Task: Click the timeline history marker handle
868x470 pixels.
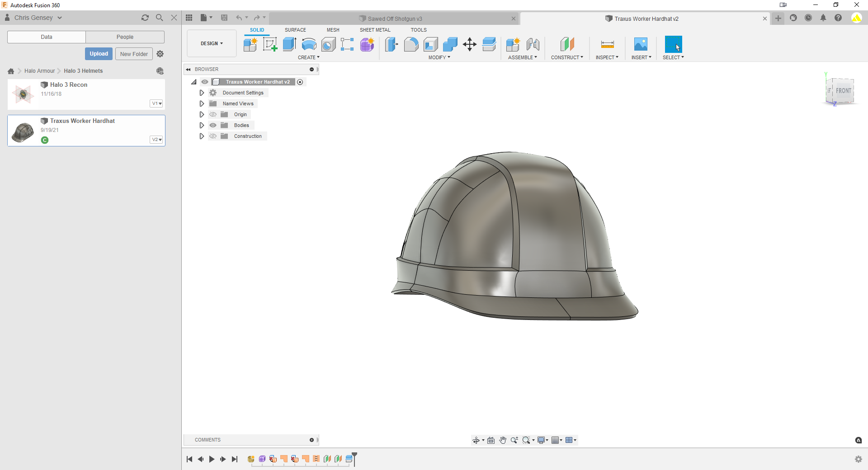Action: (354, 456)
